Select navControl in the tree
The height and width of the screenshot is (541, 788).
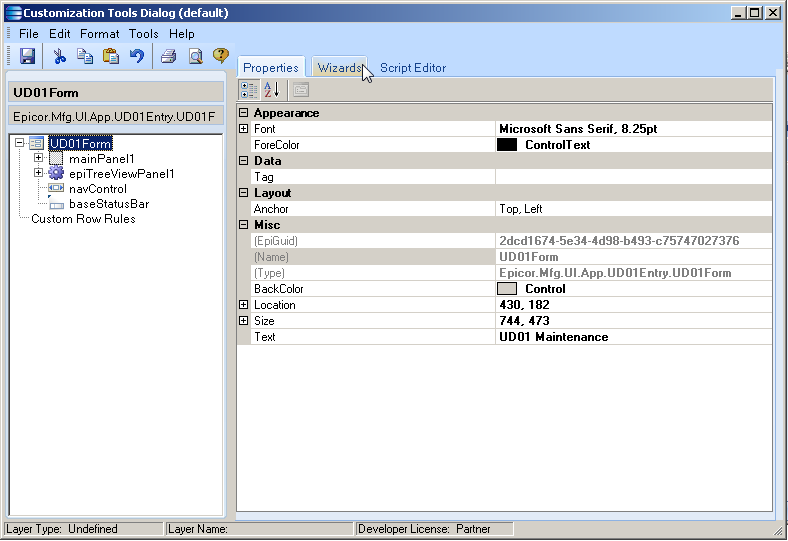point(97,189)
